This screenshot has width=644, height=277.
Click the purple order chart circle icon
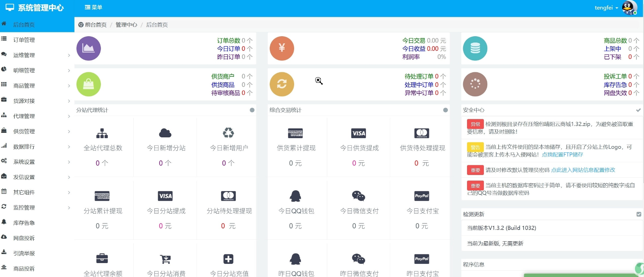tap(89, 48)
